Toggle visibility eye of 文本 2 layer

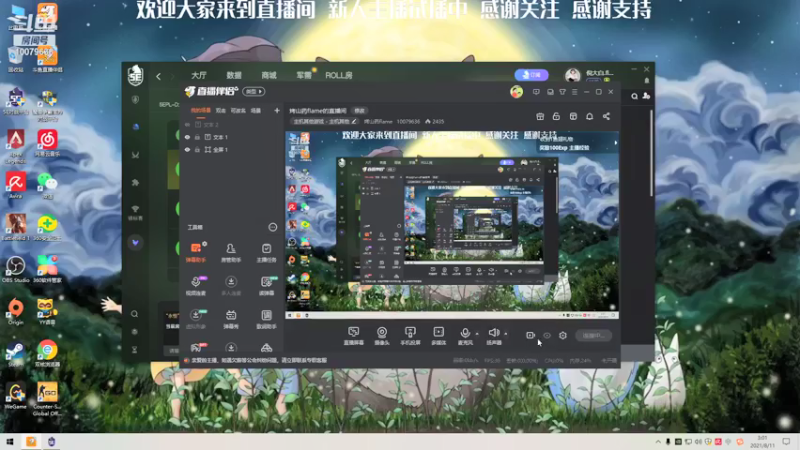tap(187, 124)
